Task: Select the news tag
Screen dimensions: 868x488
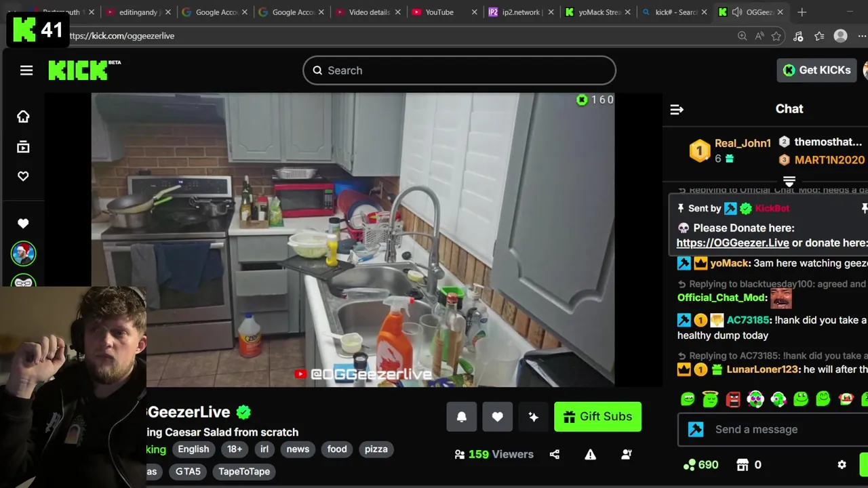Action: (x=298, y=449)
